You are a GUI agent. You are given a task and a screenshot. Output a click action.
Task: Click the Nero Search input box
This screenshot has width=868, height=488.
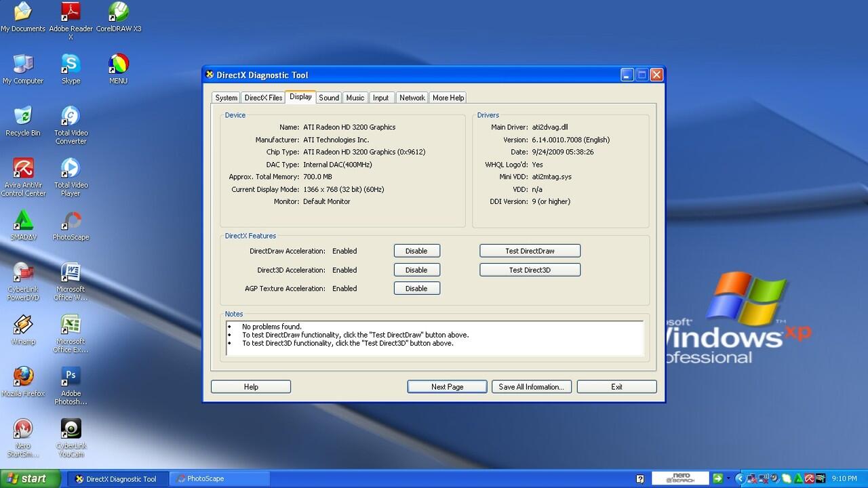tap(679, 479)
